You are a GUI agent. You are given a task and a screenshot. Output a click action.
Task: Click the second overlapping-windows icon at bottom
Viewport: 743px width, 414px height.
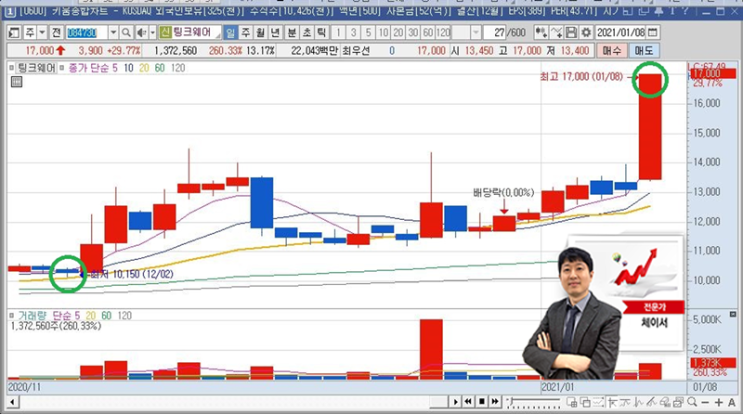point(585,402)
